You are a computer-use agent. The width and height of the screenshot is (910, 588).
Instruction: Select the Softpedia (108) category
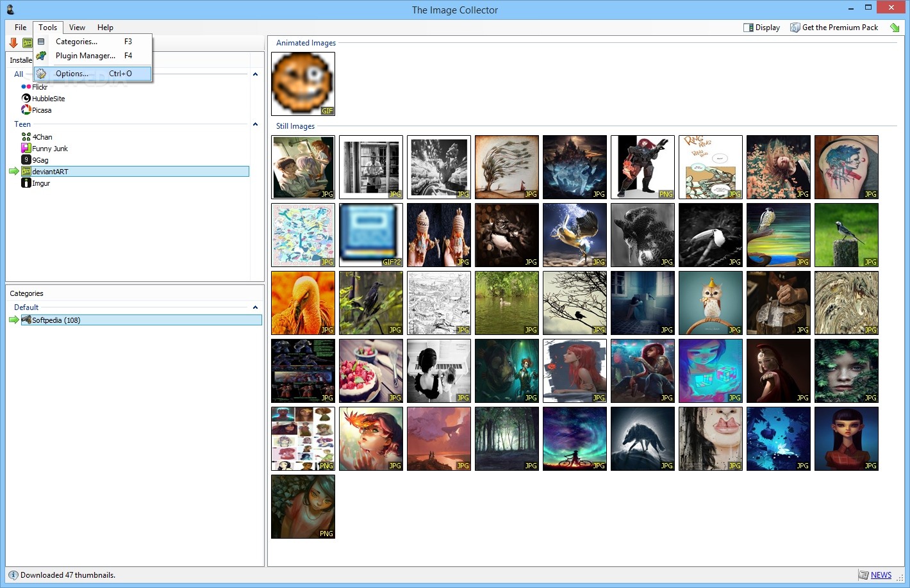point(141,320)
